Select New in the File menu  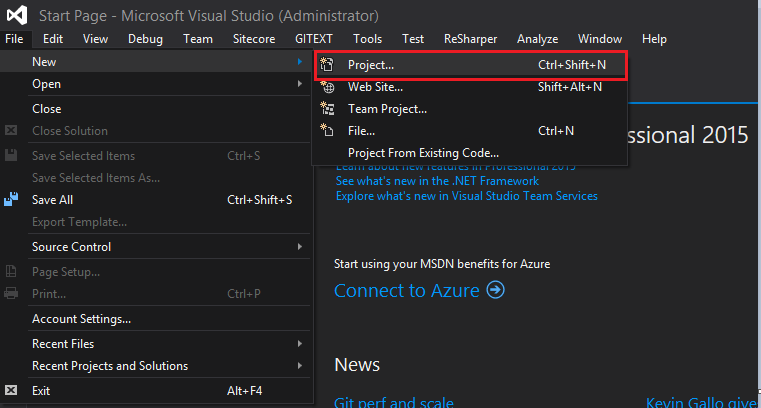pyautogui.click(x=155, y=62)
